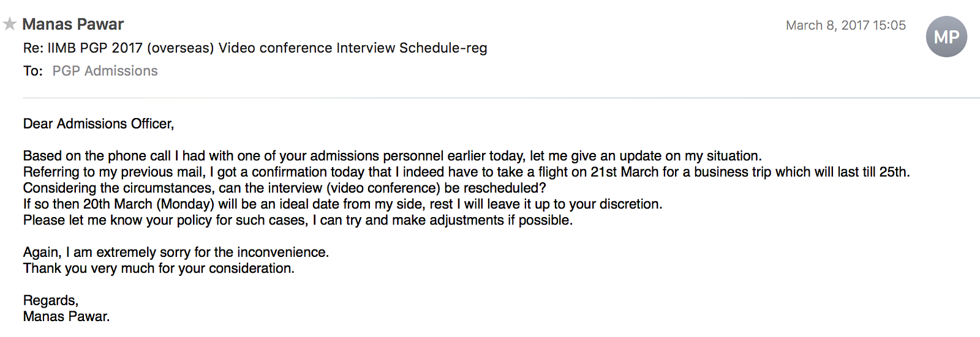Click the word "25th" ending the second line
This screenshot has width=980, height=337.
(x=894, y=172)
